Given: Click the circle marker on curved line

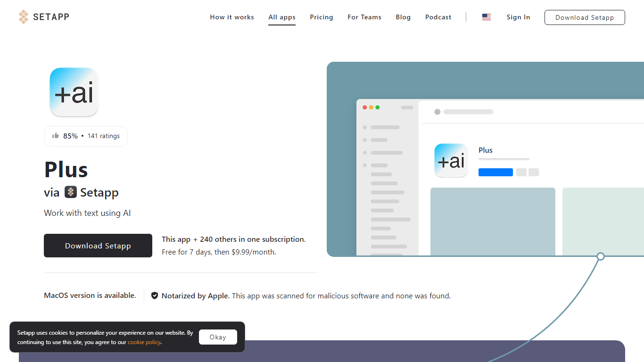Looking at the screenshot, I should click(601, 256).
